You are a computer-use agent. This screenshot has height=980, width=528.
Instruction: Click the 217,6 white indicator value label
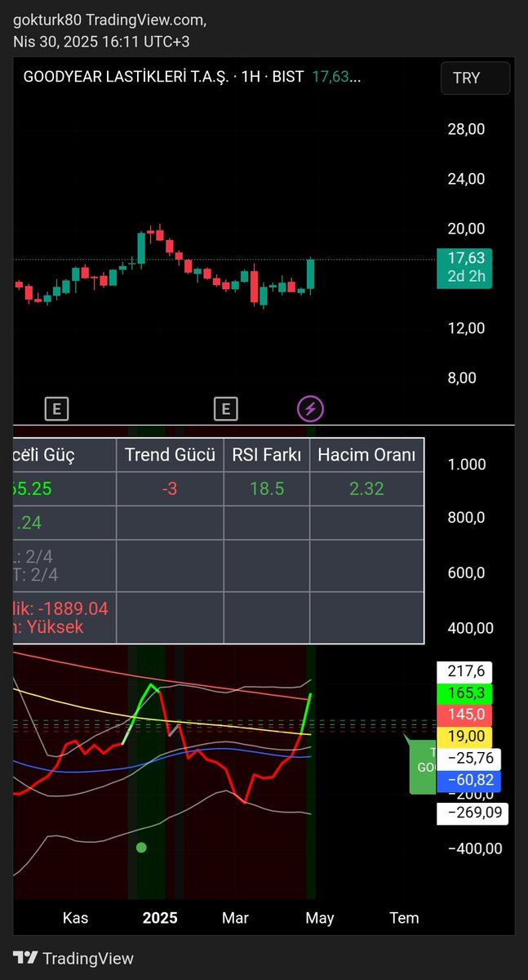[x=464, y=671]
